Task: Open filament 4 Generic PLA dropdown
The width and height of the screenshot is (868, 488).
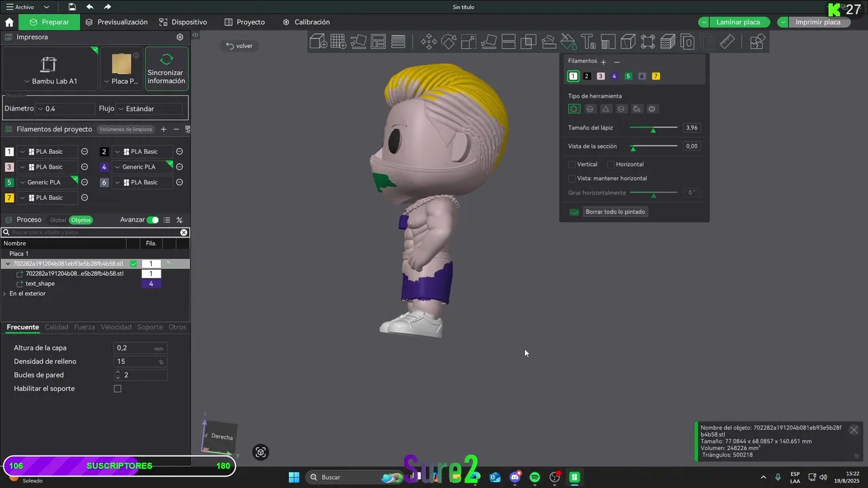Action: 143,167
